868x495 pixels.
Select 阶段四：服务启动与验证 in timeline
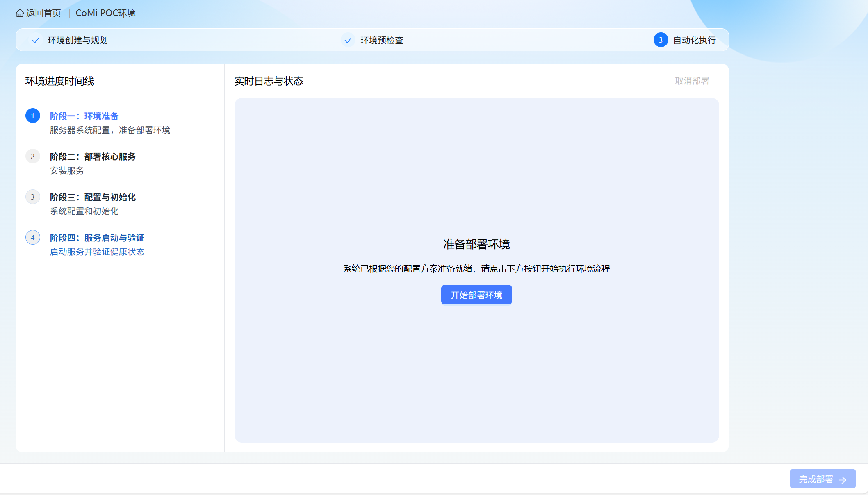97,238
